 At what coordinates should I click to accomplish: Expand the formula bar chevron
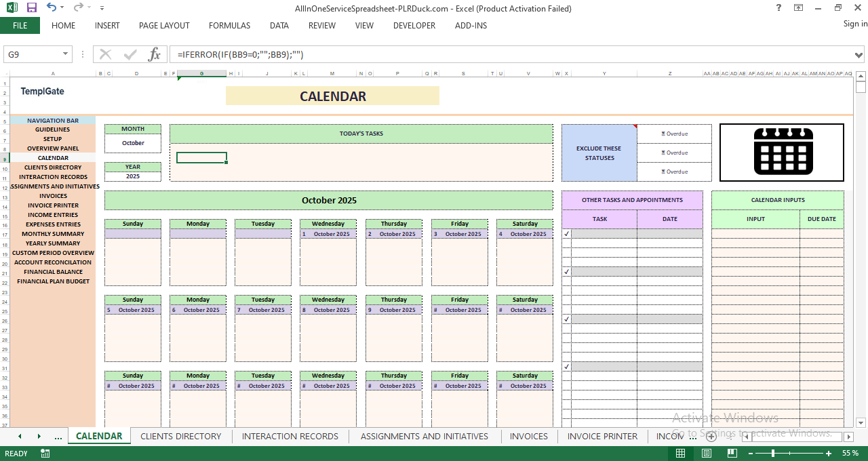[859, 54]
